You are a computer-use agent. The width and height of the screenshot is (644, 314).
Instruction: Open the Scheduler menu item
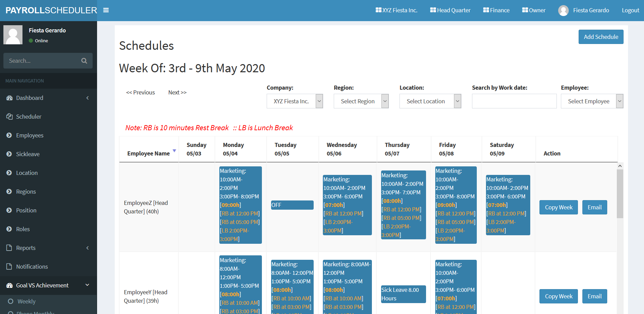tap(48, 117)
